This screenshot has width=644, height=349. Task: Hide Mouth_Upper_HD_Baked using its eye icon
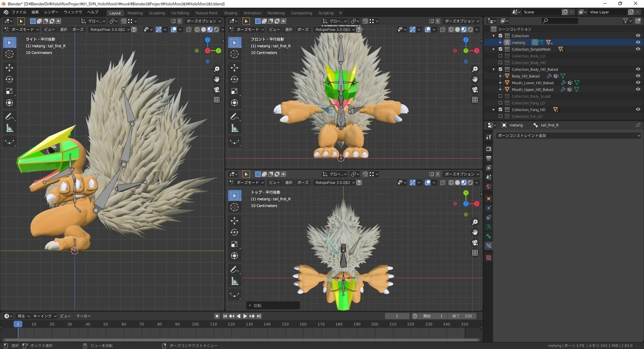tap(638, 90)
